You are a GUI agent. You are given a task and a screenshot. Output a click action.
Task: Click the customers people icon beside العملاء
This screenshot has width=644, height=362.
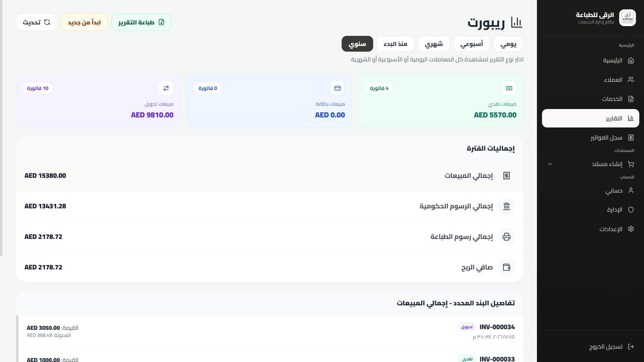(x=631, y=80)
